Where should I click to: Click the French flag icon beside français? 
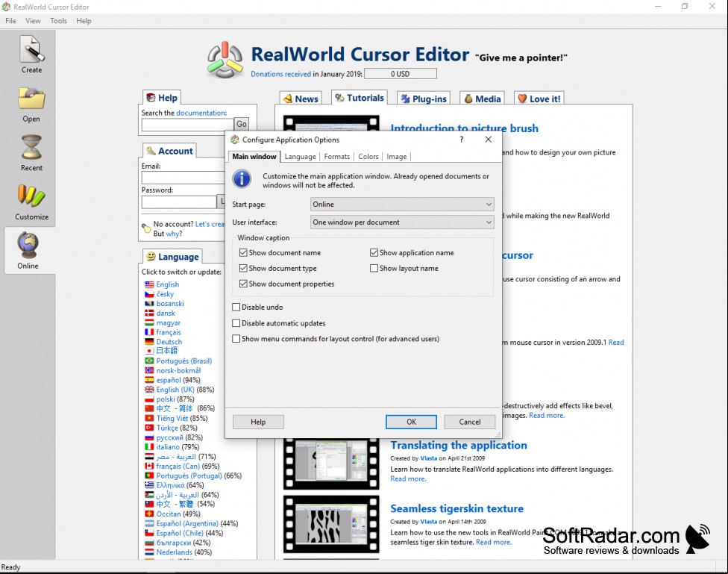[149, 332]
